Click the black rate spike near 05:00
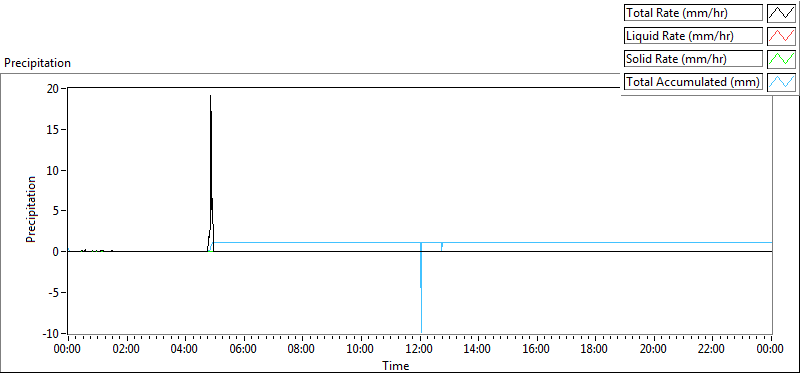This screenshot has width=800, height=373. [x=211, y=173]
